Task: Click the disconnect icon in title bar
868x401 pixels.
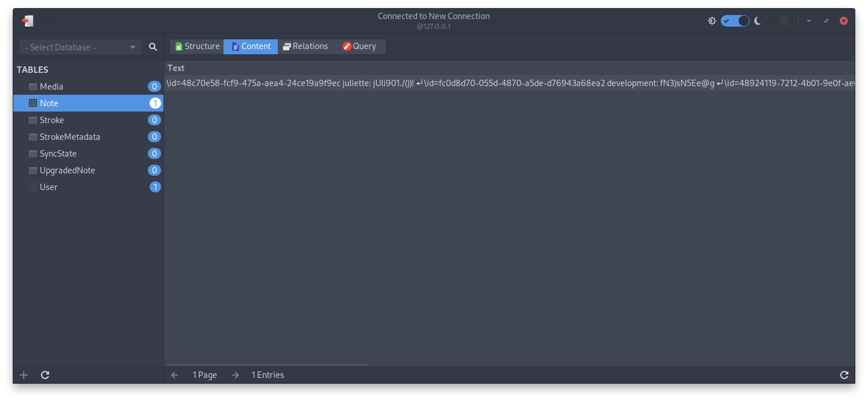Action: click(27, 21)
